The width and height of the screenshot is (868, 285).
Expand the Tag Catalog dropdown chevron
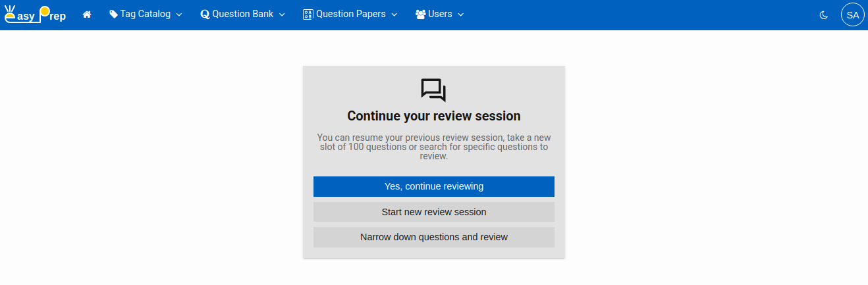pos(178,14)
